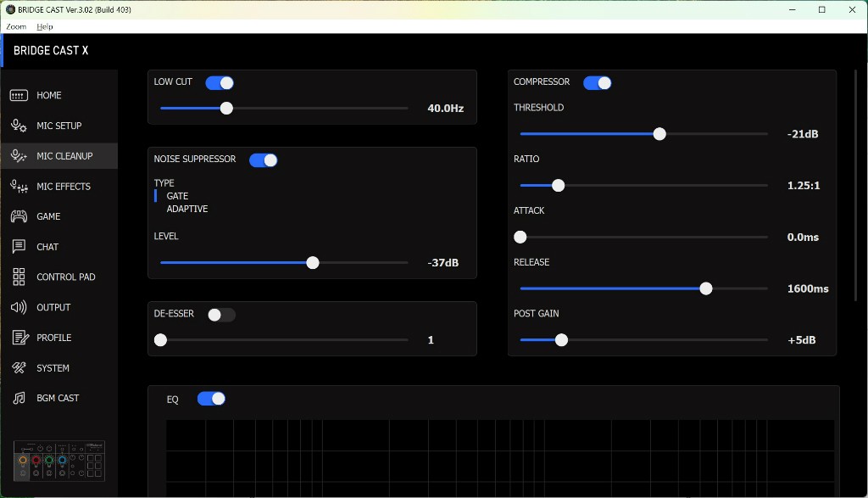This screenshot has width=868, height=498.
Task: Disable the Low Cut toggle
Action: (220, 82)
